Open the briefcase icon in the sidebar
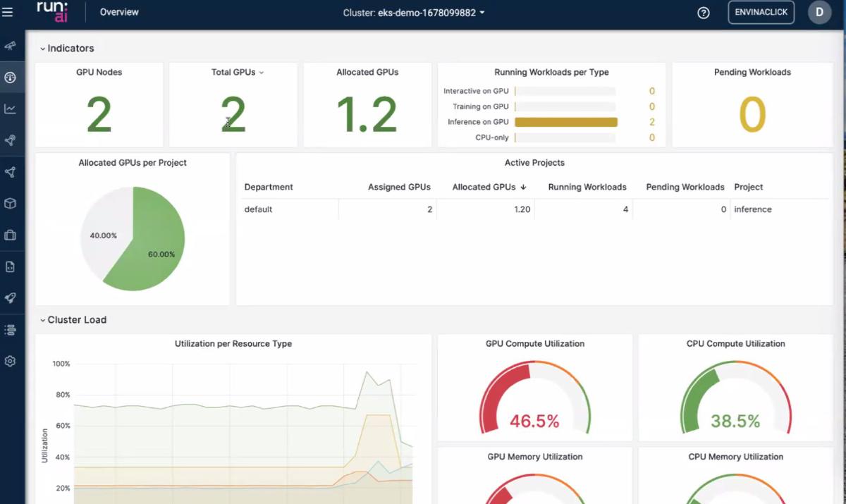Viewport: 846px width, 504px height. point(10,235)
